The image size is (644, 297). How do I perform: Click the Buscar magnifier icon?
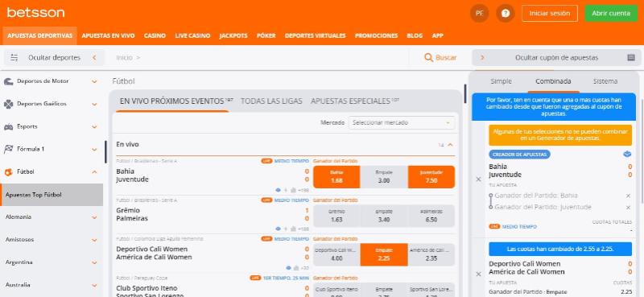428,58
